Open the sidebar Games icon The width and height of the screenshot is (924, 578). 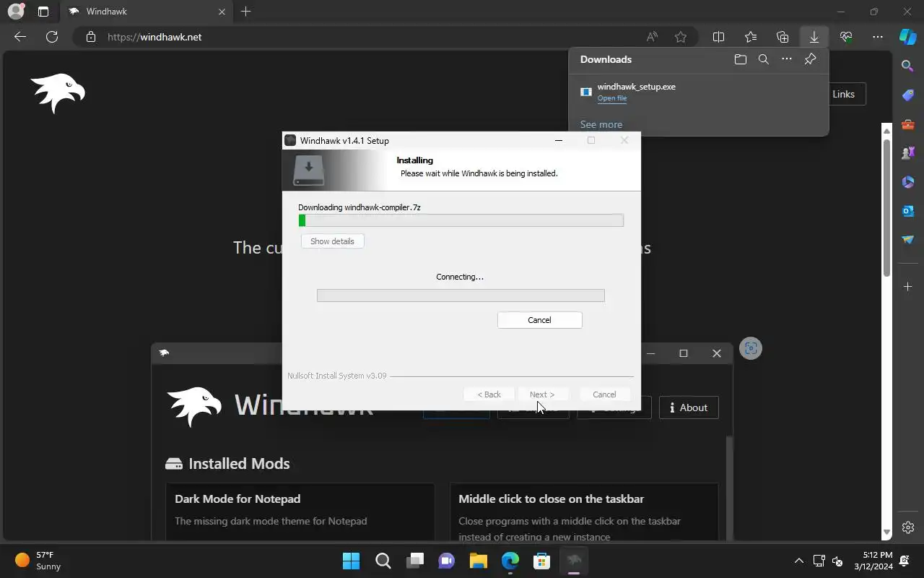(908, 152)
